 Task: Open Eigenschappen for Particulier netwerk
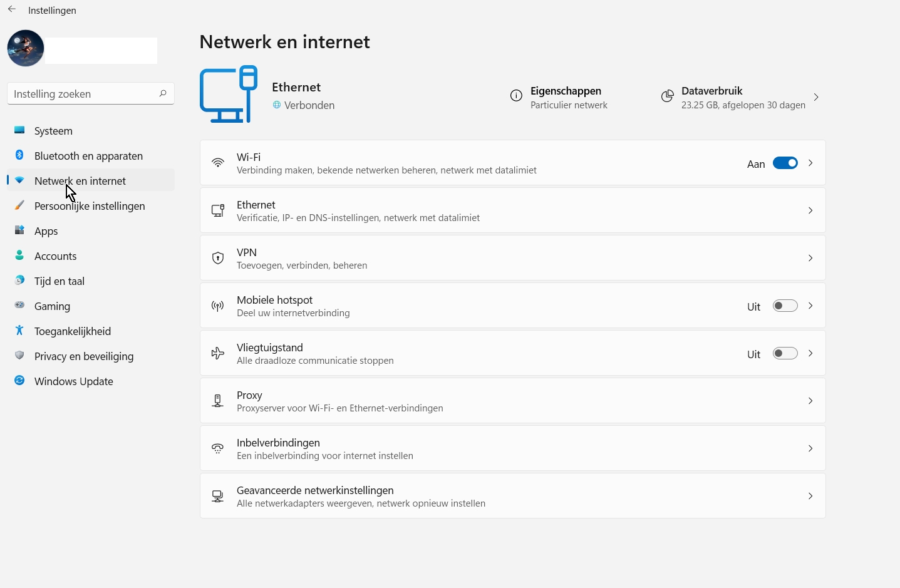tap(566, 97)
